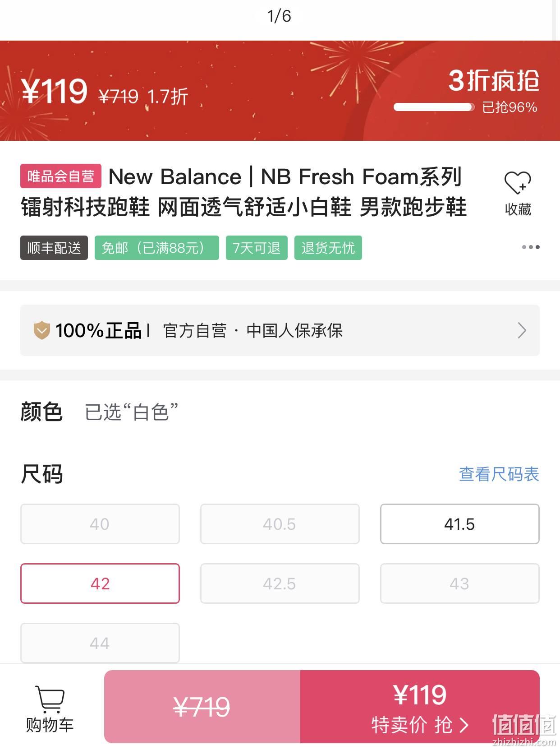
Task: Tap the 顺丰配送 delivery tag
Action: (x=54, y=248)
